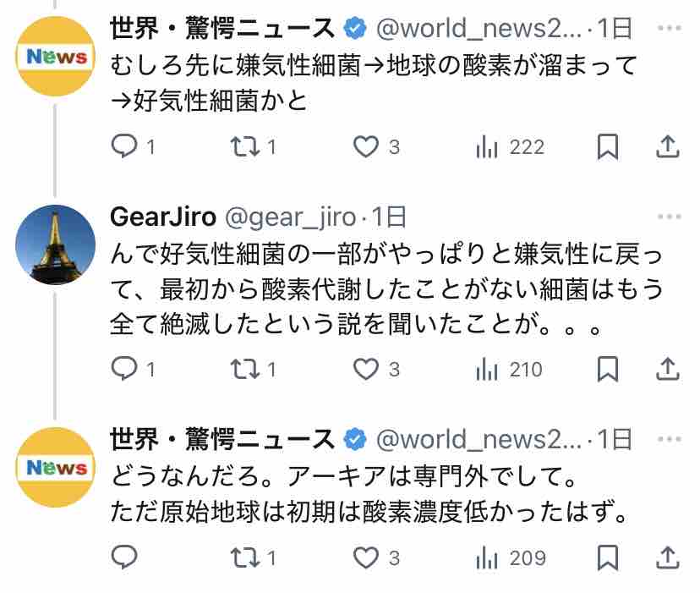Bookmark GearJiro's tweet
The width and height of the screenshot is (700, 593).
pos(608,369)
